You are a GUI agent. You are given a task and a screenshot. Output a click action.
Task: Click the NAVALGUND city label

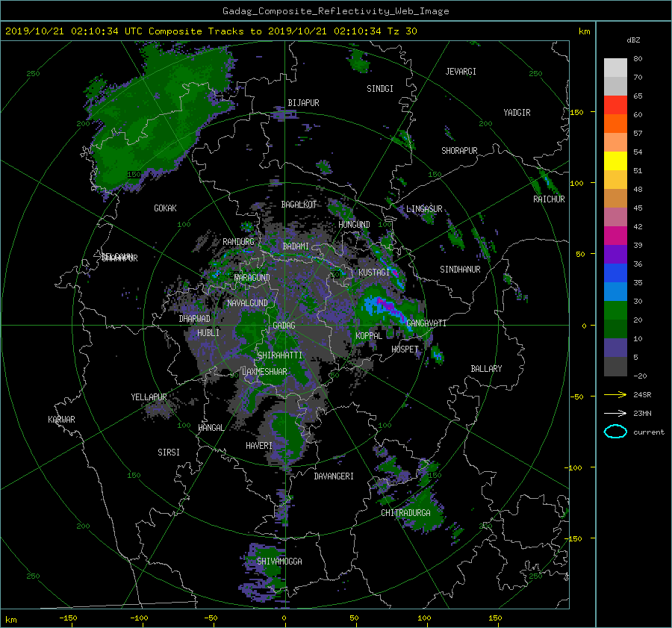pyautogui.click(x=247, y=303)
